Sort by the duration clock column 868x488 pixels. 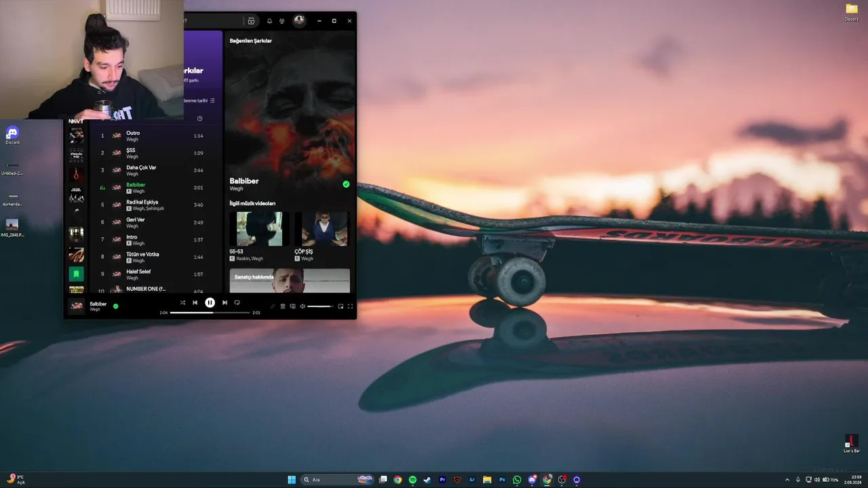coord(199,119)
